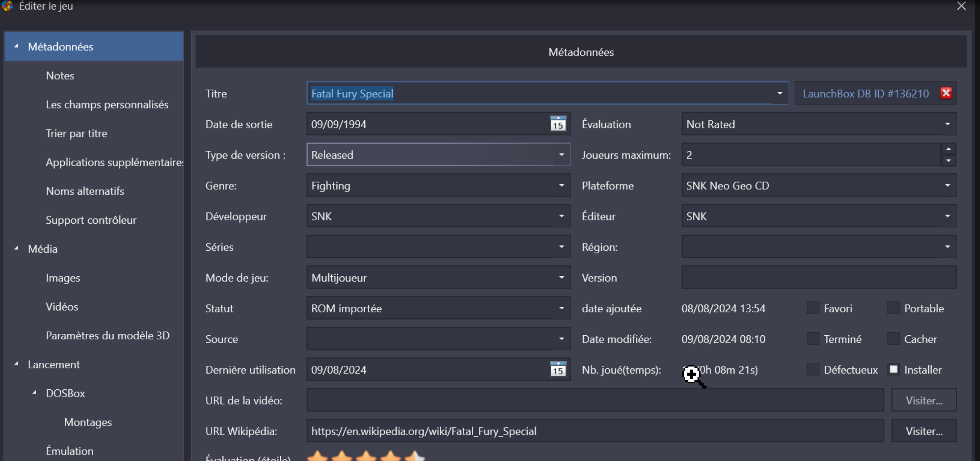This screenshot has width=980, height=461.
Task: Click the URL Wikipédia text field
Action: click(x=595, y=431)
